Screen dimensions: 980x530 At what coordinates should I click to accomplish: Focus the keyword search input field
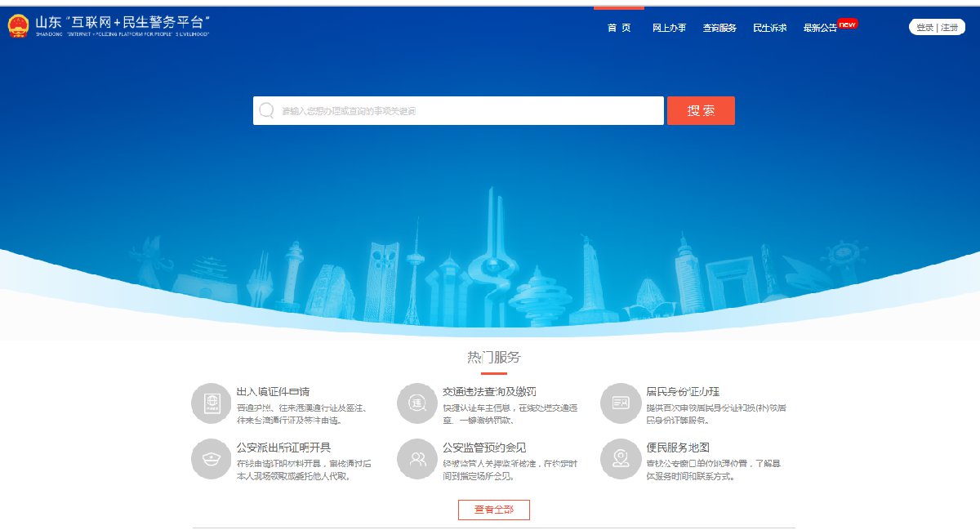click(x=458, y=110)
